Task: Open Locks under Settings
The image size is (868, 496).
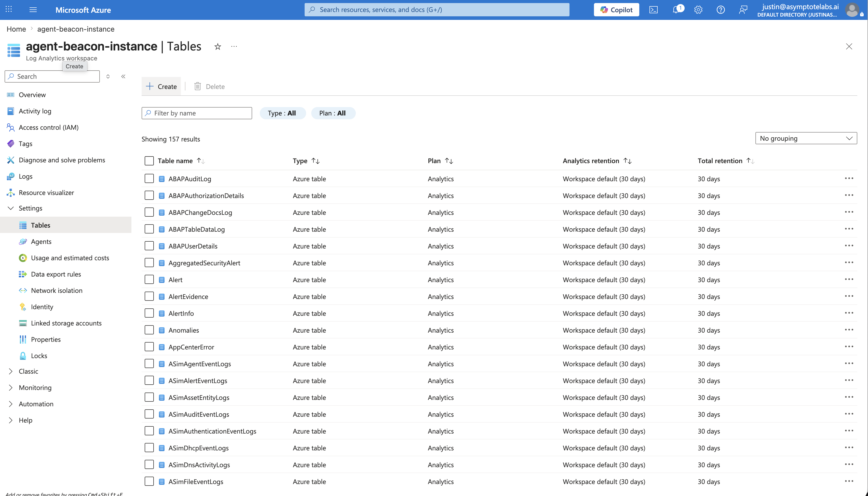Action: [x=39, y=356]
